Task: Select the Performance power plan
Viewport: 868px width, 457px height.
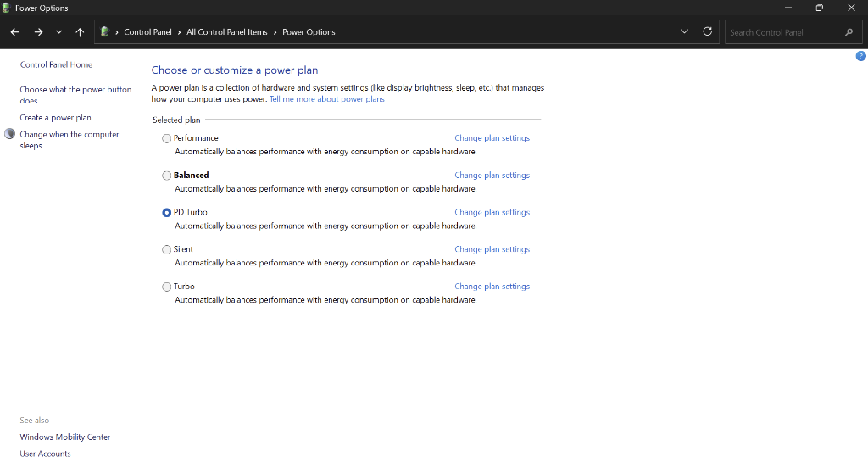Action: tap(167, 138)
